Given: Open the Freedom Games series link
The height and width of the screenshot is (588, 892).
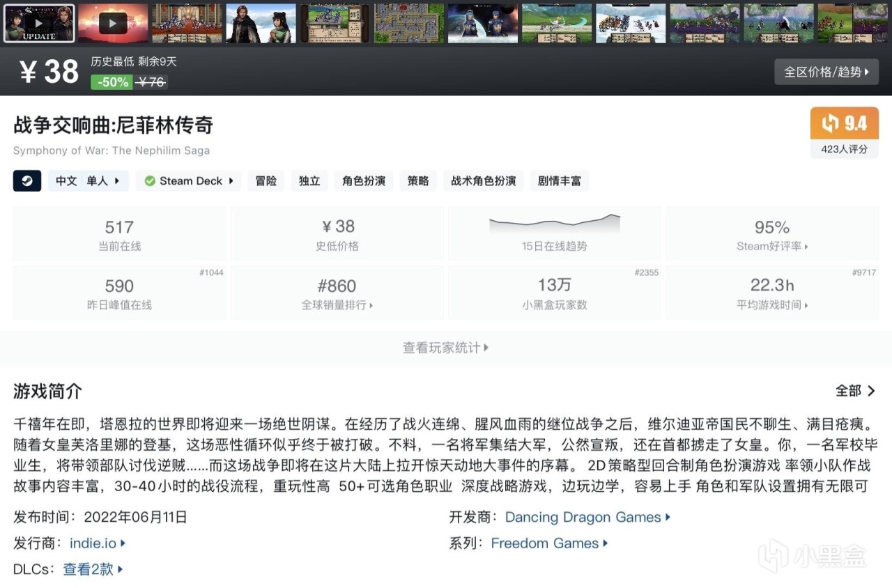Looking at the screenshot, I should tap(549, 543).
